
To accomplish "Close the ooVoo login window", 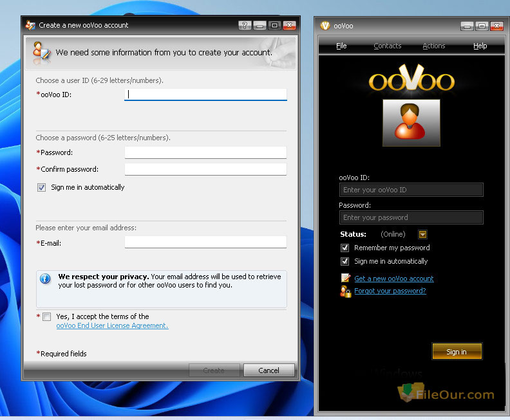I will coord(497,26).
